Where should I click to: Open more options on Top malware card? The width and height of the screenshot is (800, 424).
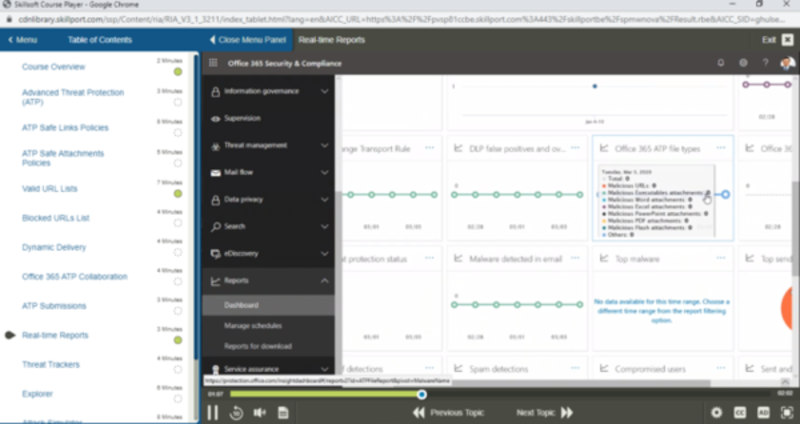coord(720,258)
